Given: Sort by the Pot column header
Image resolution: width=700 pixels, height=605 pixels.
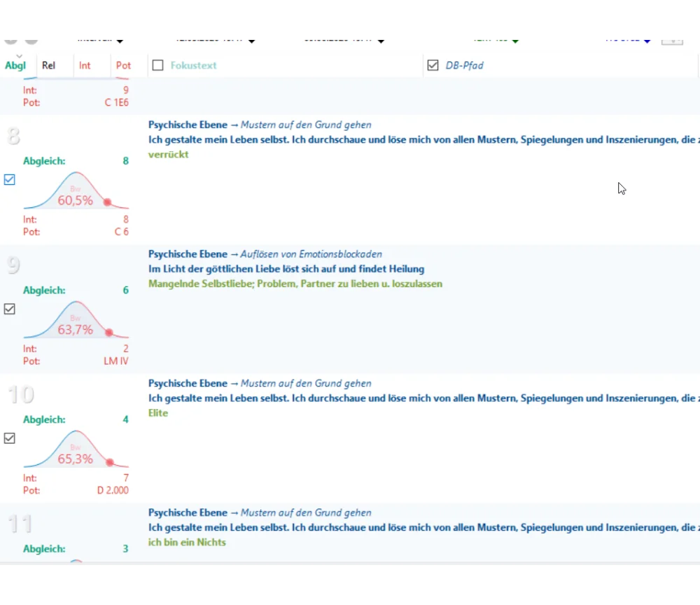Looking at the screenshot, I should coord(123,66).
